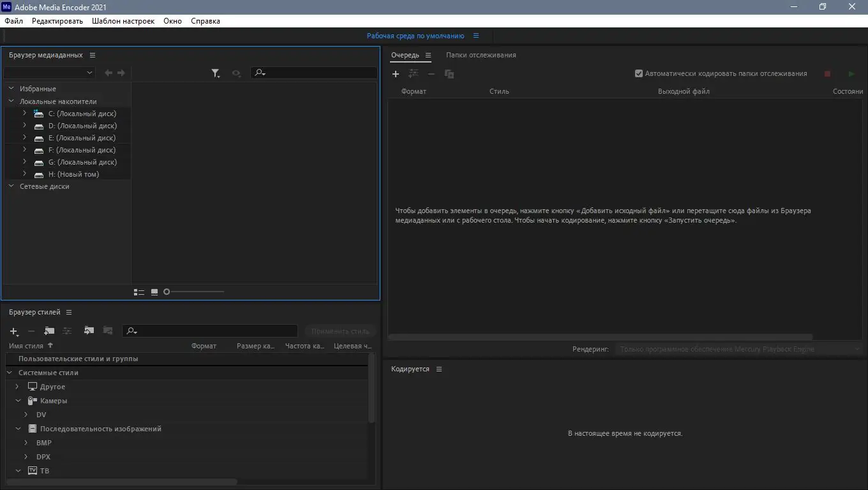The image size is (868, 490).
Task: Click the Duplicate icon in the Queue panel
Action: coord(449,74)
